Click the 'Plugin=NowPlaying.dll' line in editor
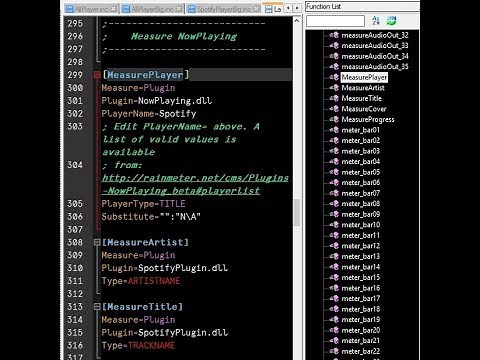This screenshot has height=360, width=480. point(157,101)
